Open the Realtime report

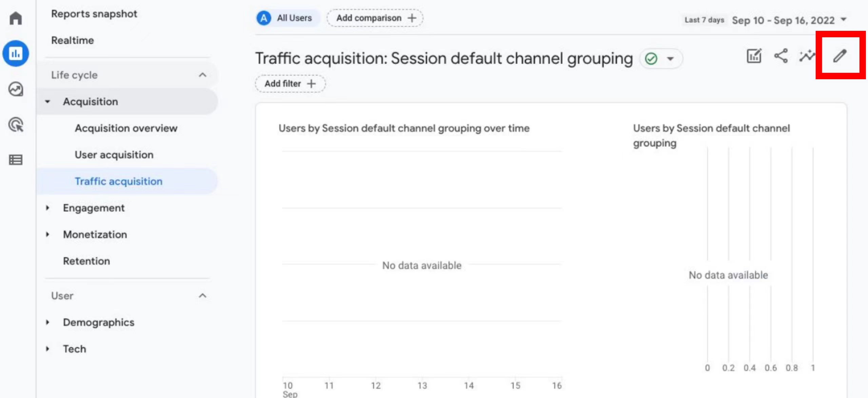coord(73,40)
